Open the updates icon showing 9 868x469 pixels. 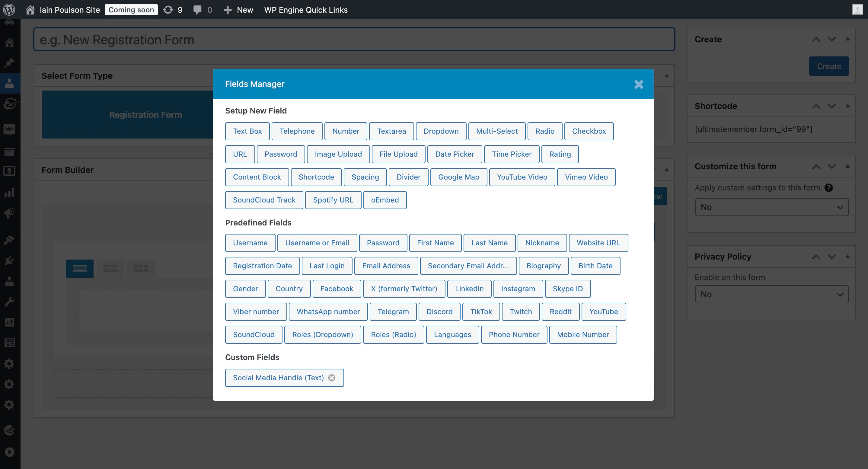(x=168, y=10)
